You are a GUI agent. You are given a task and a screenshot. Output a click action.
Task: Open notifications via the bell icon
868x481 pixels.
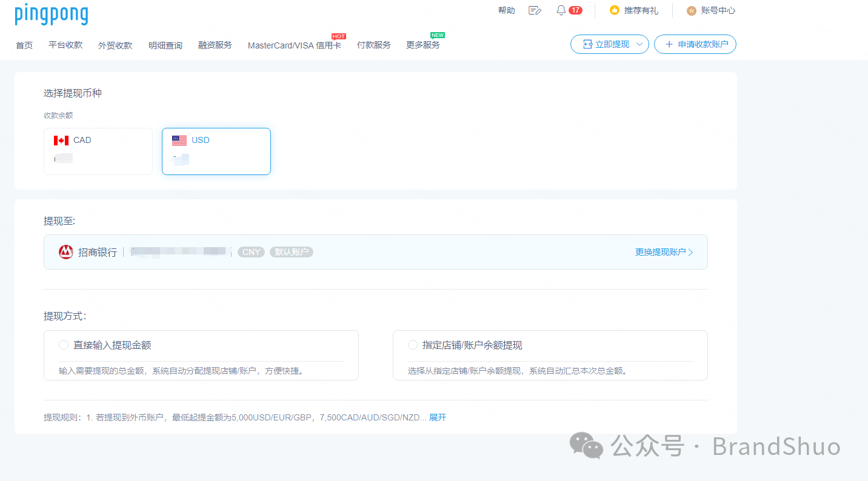click(x=561, y=10)
